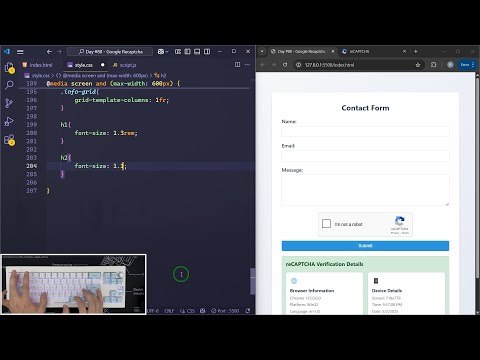The height and width of the screenshot is (360, 480).
Task: Open the Extensions view
Action: pos(9,139)
